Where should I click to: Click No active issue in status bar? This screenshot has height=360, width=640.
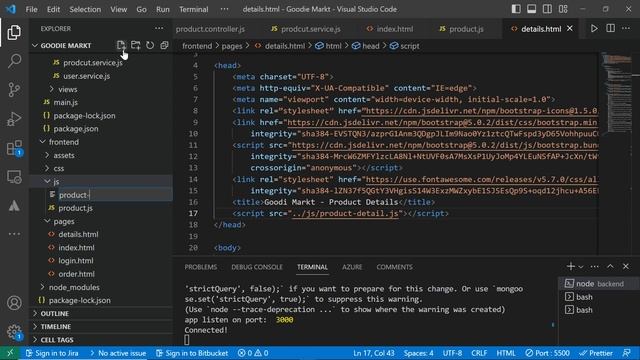(118, 353)
